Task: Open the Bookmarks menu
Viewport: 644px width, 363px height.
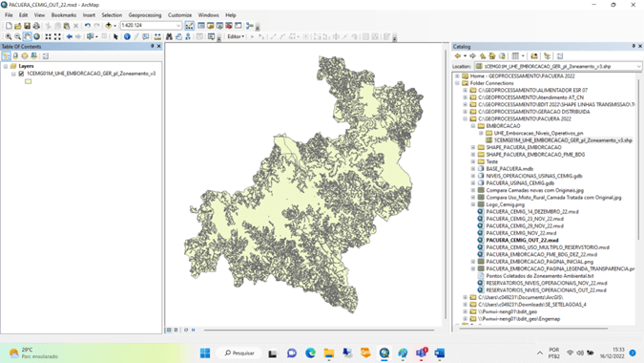Action: click(x=64, y=15)
